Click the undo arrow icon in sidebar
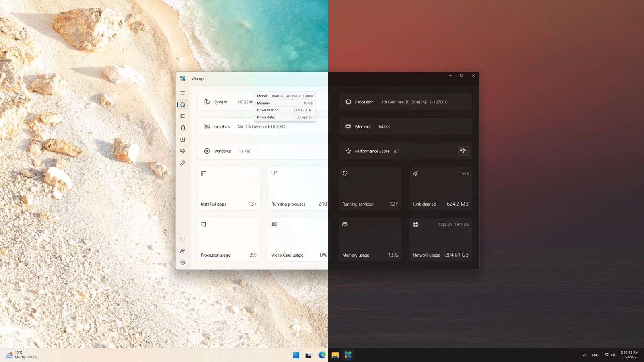 click(183, 239)
